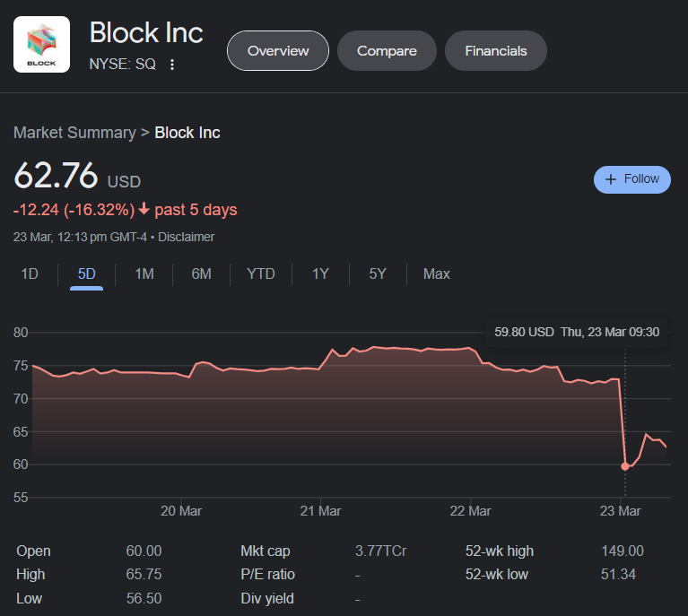Click the 55 label on the price axis
The width and height of the screenshot is (688, 616).
click(x=21, y=498)
